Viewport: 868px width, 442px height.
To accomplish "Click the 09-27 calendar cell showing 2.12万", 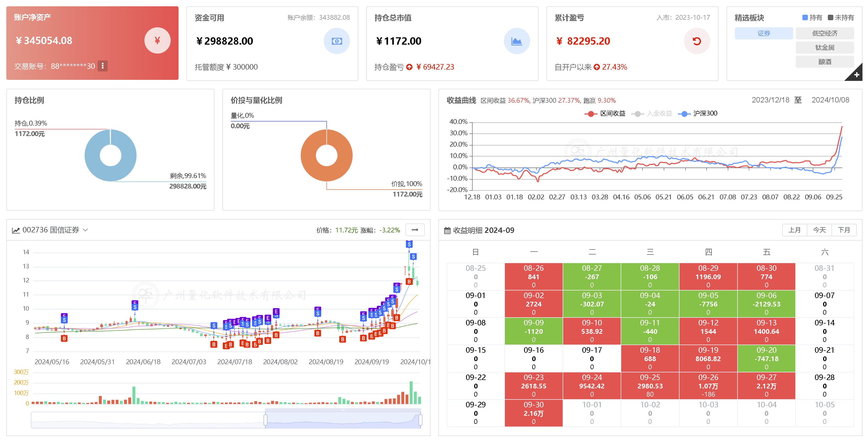I will [x=766, y=385].
